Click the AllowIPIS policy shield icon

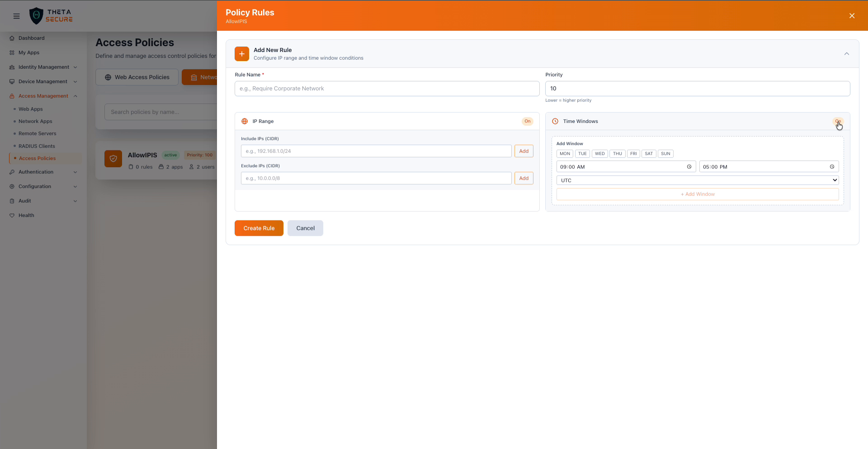[113, 159]
